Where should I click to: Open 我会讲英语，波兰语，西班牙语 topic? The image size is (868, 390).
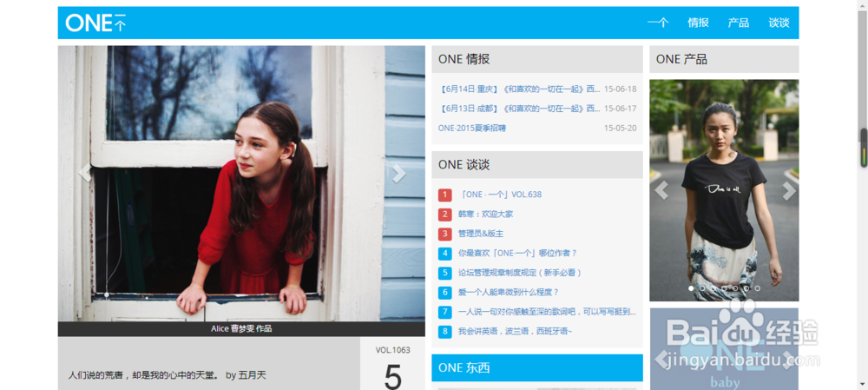(x=516, y=331)
